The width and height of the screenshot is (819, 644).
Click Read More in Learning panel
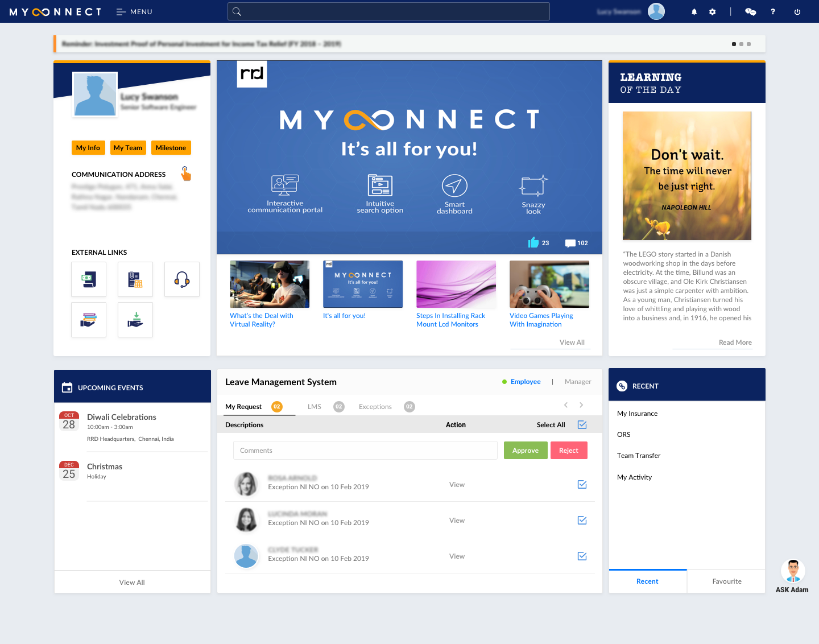(735, 342)
